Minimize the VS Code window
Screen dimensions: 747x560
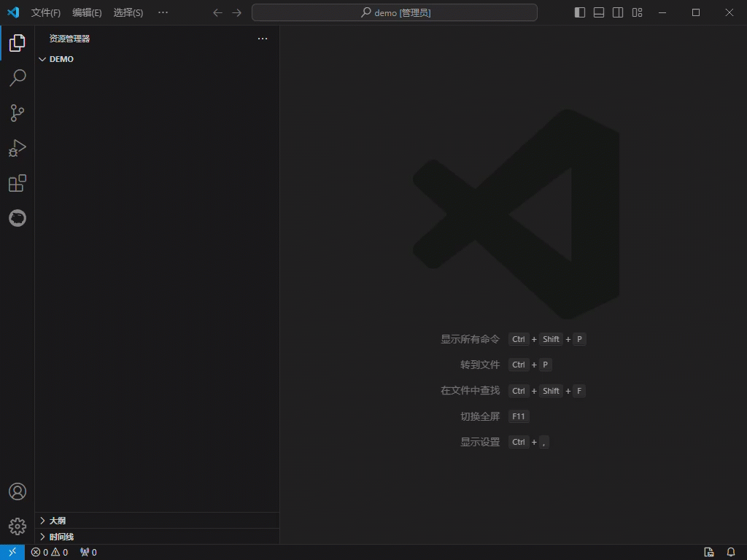(662, 12)
